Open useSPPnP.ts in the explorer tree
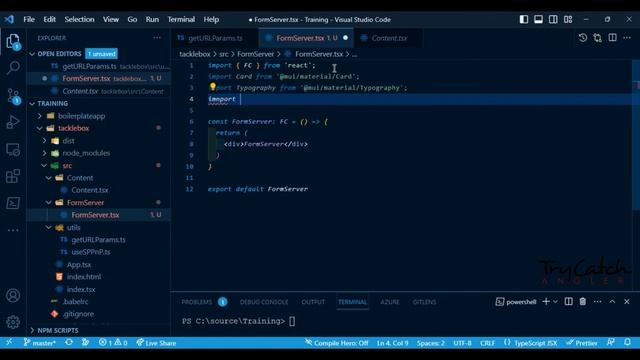This screenshot has height=360, width=640. coord(91,252)
